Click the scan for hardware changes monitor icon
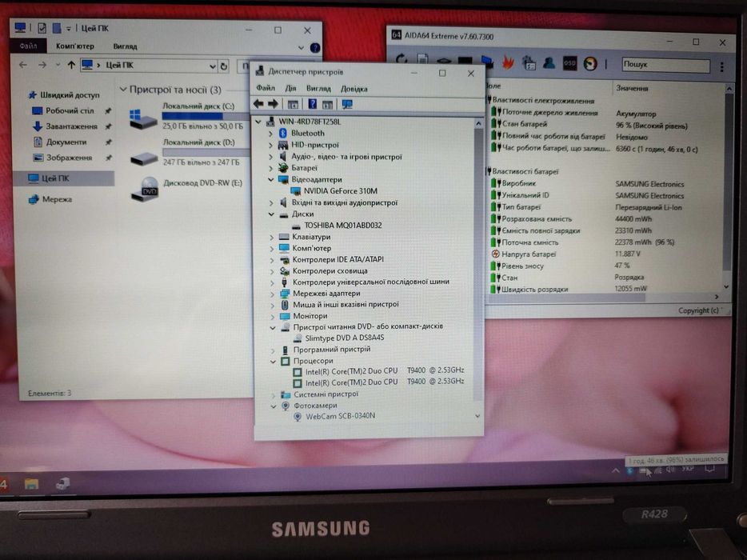This screenshot has height=560, width=747. pyautogui.click(x=347, y=104)
